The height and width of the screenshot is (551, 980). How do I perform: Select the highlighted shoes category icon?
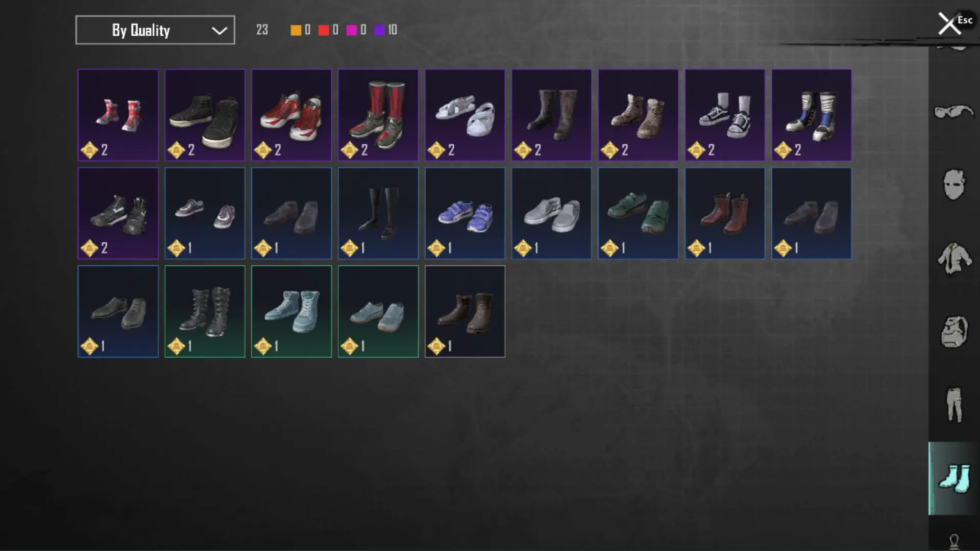(953, 479)
